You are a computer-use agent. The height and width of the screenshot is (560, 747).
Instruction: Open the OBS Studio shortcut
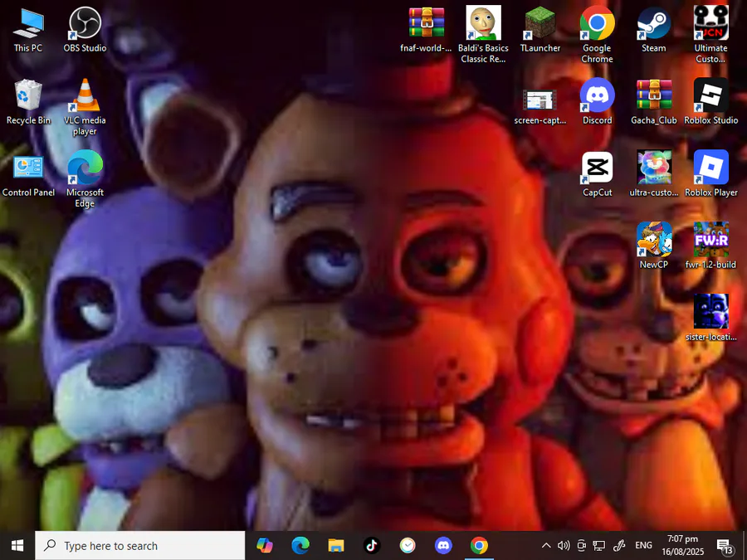click(85, 30)
